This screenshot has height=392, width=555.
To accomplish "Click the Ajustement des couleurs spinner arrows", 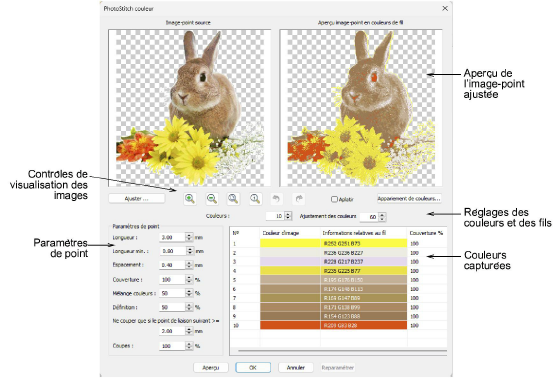I will pyautogui.click(x=382, y=217).
